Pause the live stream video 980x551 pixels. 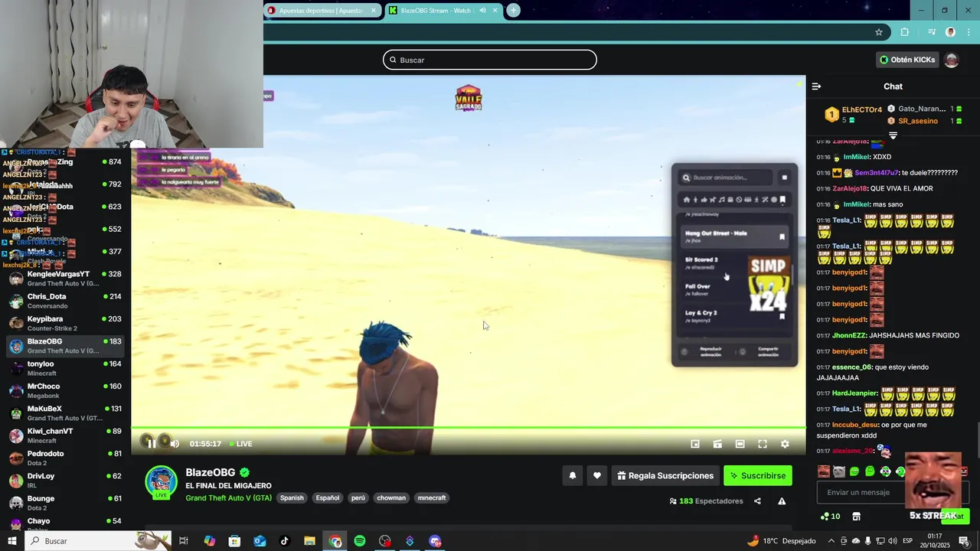[x=151, y=443]
